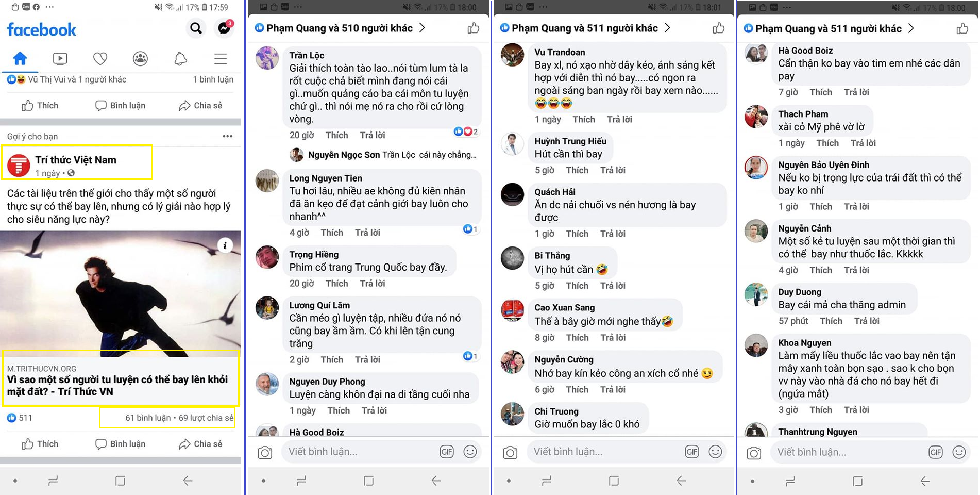Like Vu Trandoan's comment

pos(584,119)
